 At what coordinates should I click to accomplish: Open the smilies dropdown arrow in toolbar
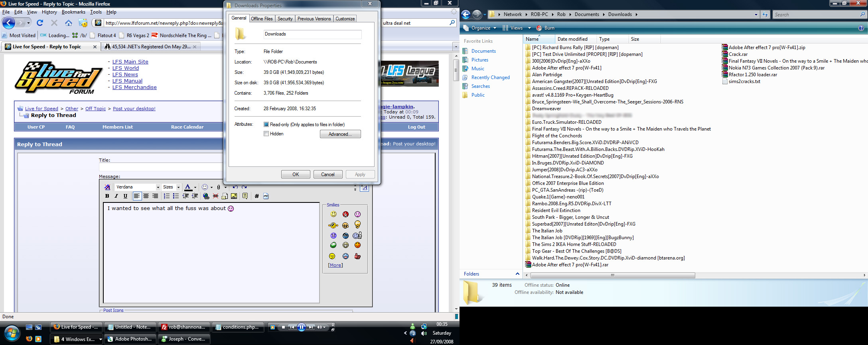point(211,187)
